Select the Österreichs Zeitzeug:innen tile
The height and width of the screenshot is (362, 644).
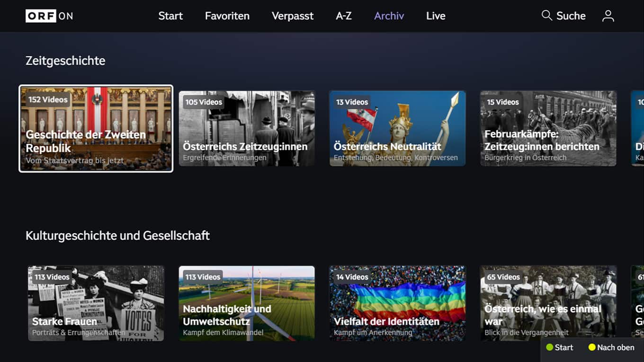[x=247, y=128]
